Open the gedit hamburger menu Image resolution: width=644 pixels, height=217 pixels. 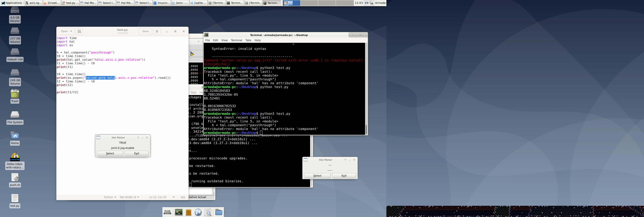coord(157,31)
